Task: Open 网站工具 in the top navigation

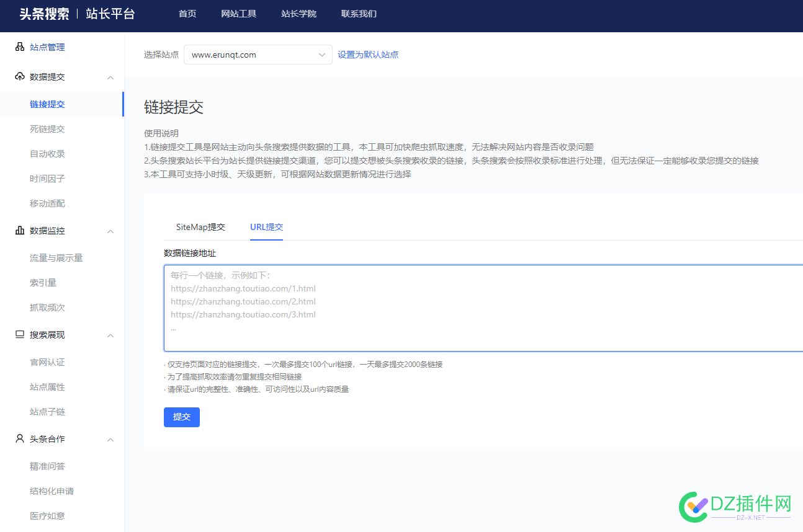Action: (239, 14)
